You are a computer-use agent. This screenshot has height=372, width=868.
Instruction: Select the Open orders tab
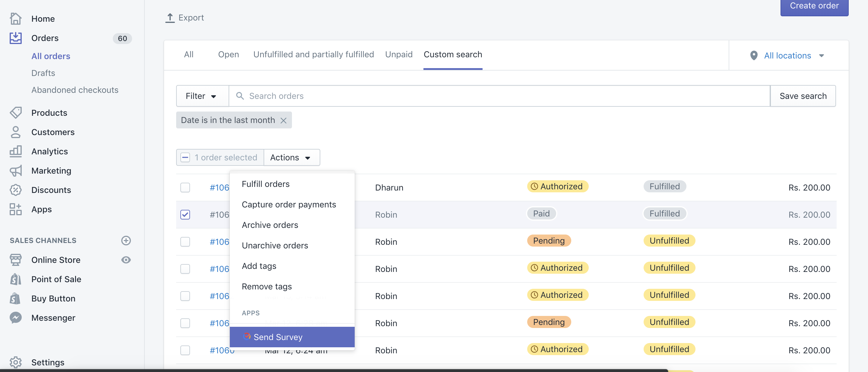click(229, 54)
